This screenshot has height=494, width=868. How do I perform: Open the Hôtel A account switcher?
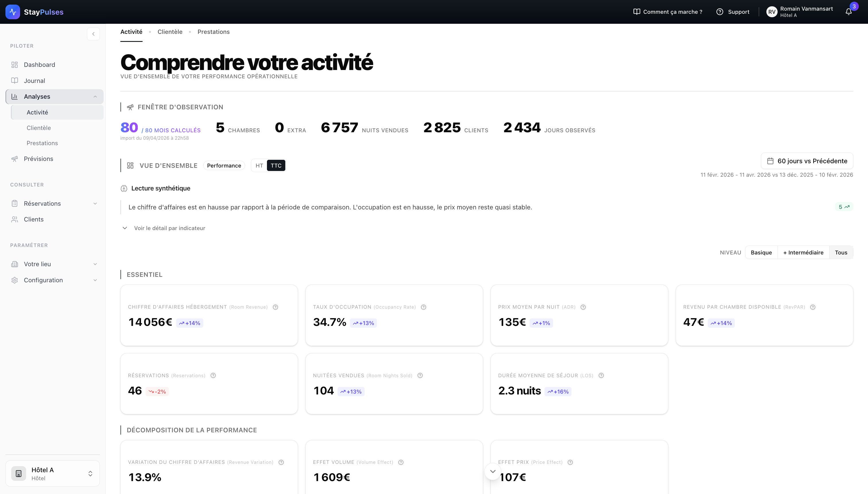[x=53, y=473]
